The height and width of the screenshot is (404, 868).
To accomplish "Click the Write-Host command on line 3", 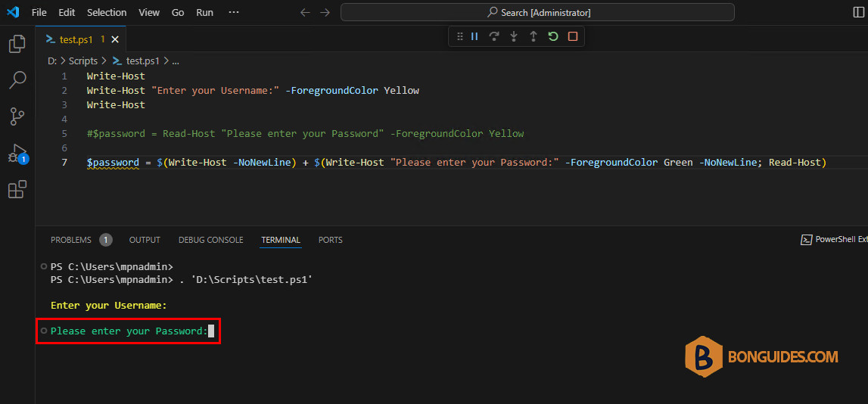I will (x=116, y=104).
